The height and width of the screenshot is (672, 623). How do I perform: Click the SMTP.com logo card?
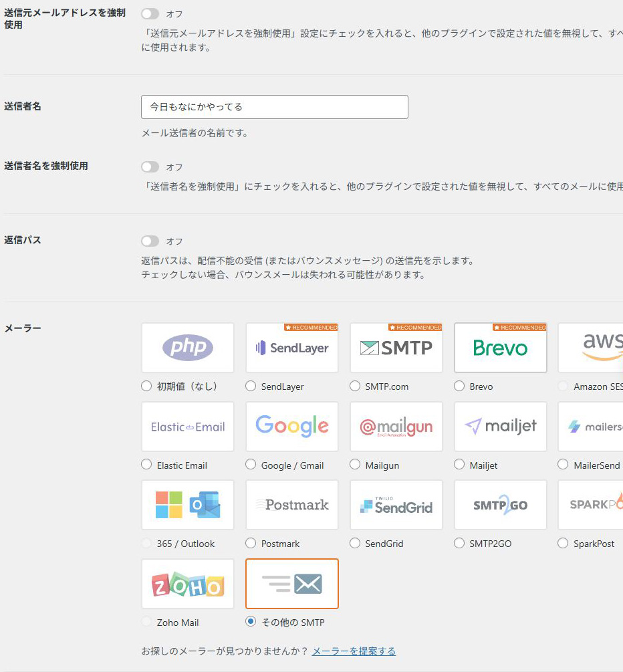pos(396,348)
